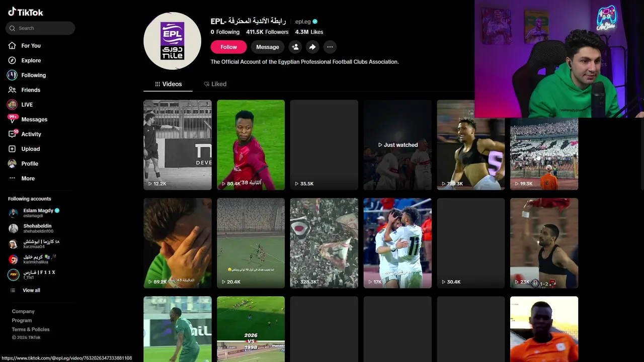Open the LIVE sidebar icon
This screenshot has height=362, width=644.
point(12,105)
